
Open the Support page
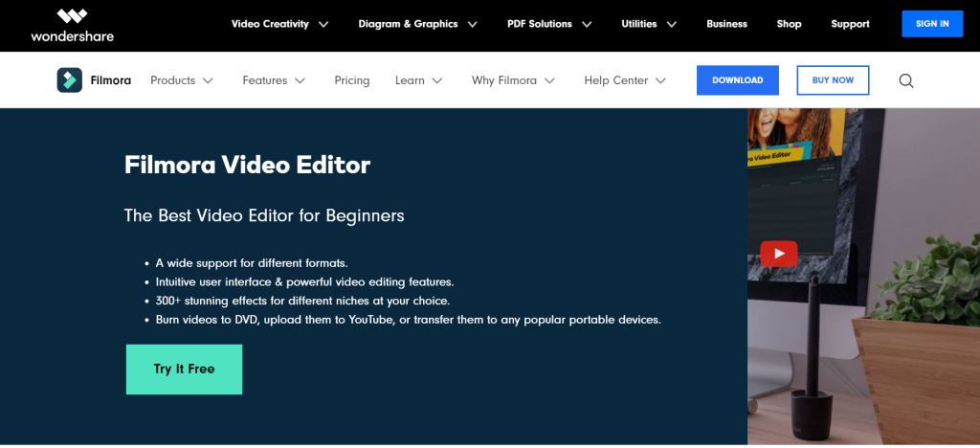[x=850, y=24]
